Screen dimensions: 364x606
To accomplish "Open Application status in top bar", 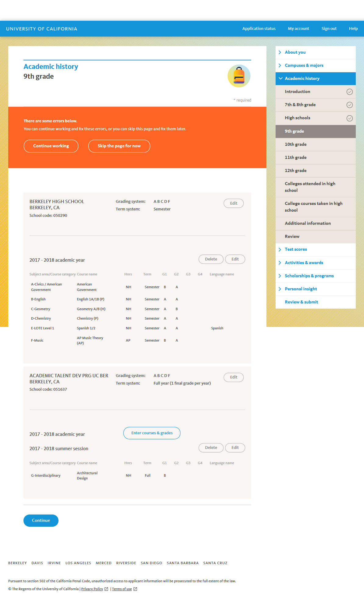I will (x=259, y=29).
